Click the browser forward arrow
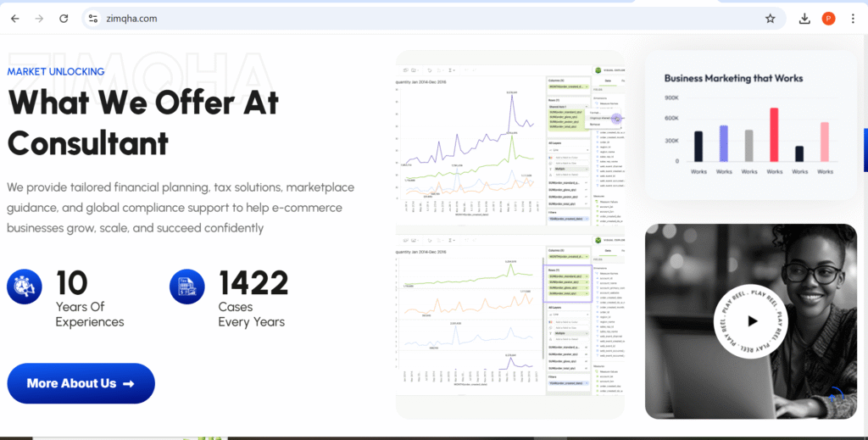This screenshot has height=440, width=868. click(x=39, y=18)
